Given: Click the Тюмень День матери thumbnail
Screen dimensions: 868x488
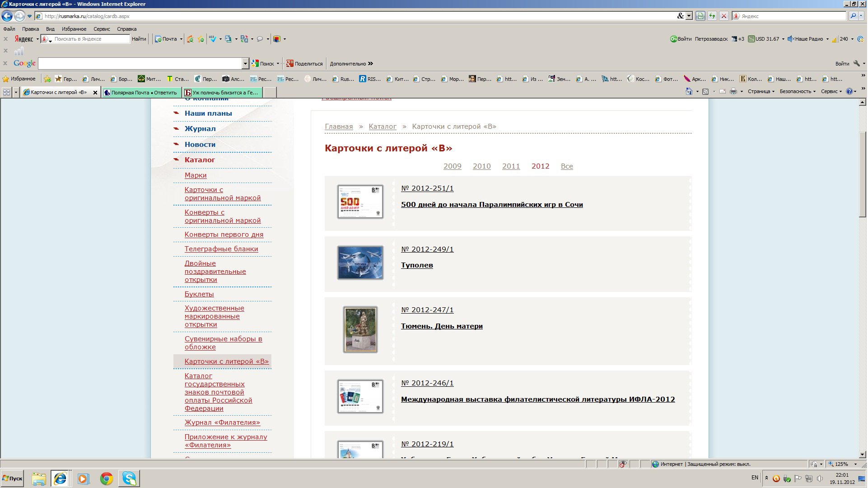Looking at the screenshot, I should pyautogui.click(x=360, y=330).
